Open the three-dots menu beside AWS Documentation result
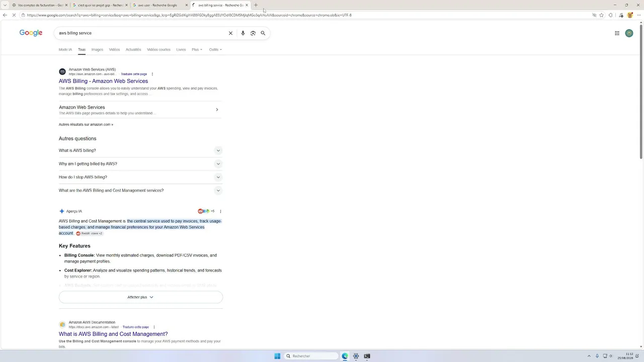The height and width of the screenshot is (362, 644). click(x=154, y=327)
